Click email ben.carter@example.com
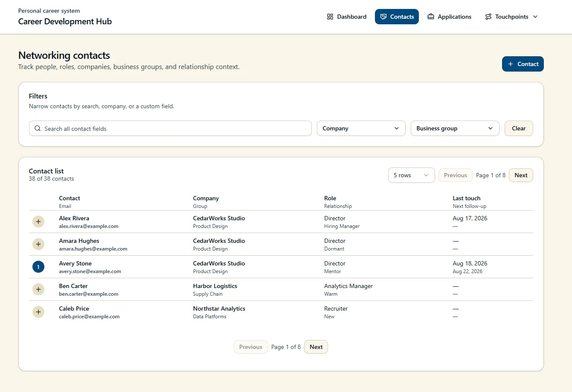The width and height of the screenshot is (572, 392). (89, 294)
